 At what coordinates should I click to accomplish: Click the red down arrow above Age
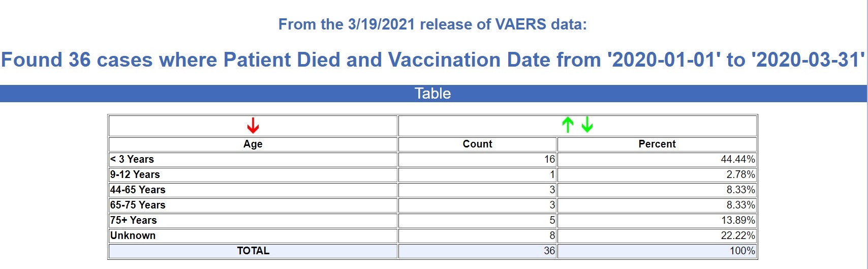click(253, 125)
